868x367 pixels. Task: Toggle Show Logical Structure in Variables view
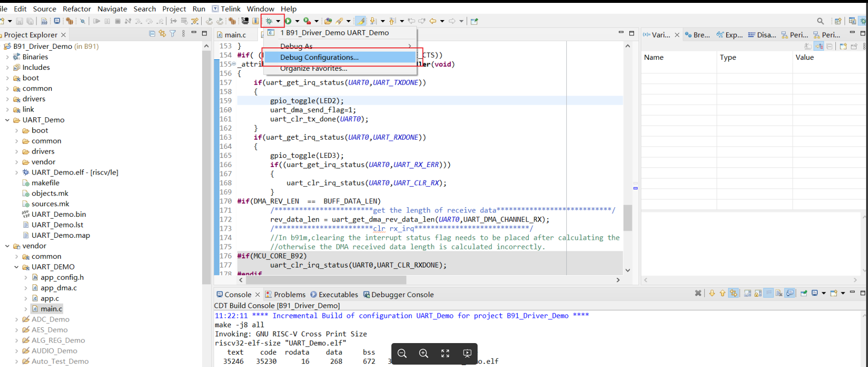pos(819,46)
